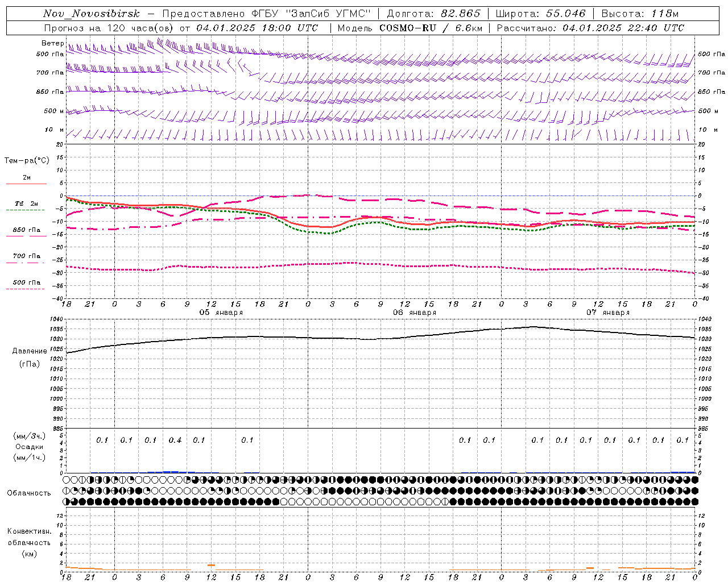The image size is (728, 582).
Task: Click the dash-dot line sample under legend '700 гПа'
Action: pos(26,263)
